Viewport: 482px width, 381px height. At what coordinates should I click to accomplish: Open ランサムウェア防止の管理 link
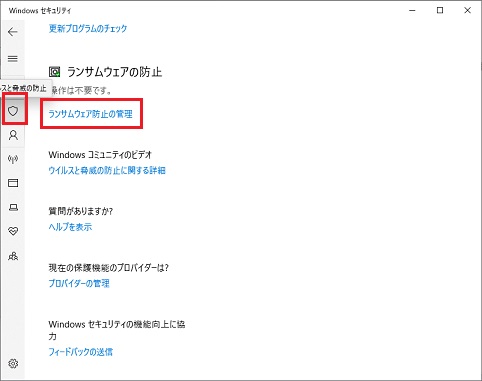91,114
